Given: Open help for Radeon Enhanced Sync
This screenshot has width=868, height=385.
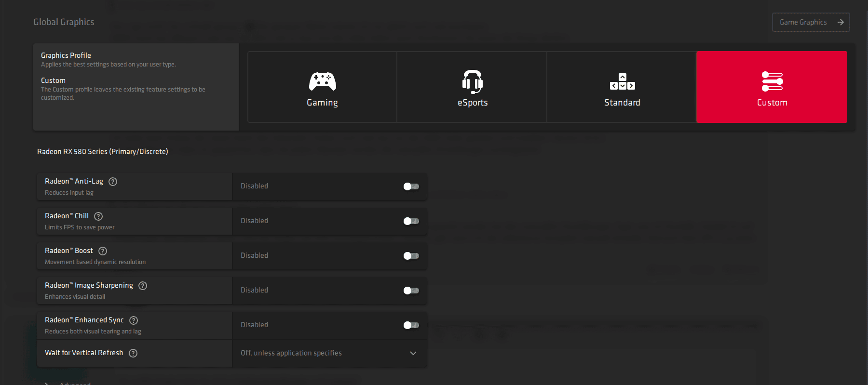Looking at the screenshot, I should tap(134, 320).
